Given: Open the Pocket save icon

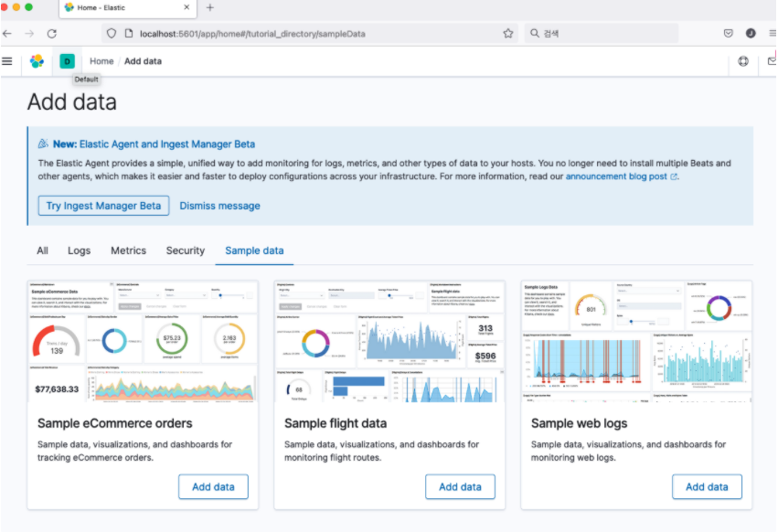Looking at the screenshot, I should pos(728,33).
